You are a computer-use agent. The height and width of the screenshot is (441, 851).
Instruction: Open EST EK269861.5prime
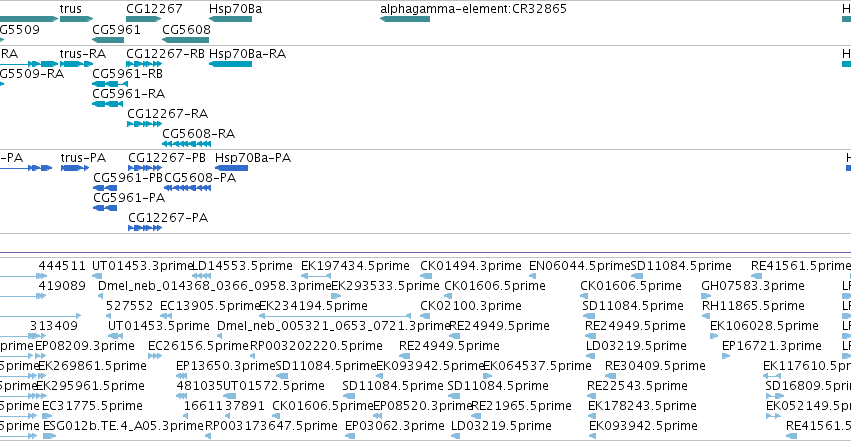tap(92, 367)
